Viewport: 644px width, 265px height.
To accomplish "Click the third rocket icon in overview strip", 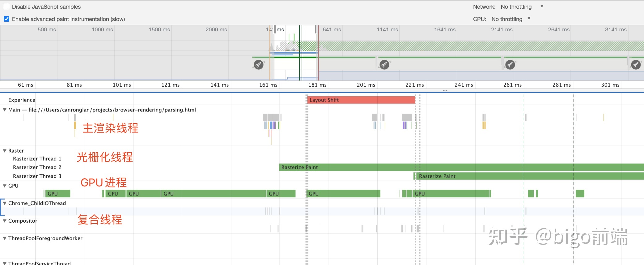I will 510,65.
